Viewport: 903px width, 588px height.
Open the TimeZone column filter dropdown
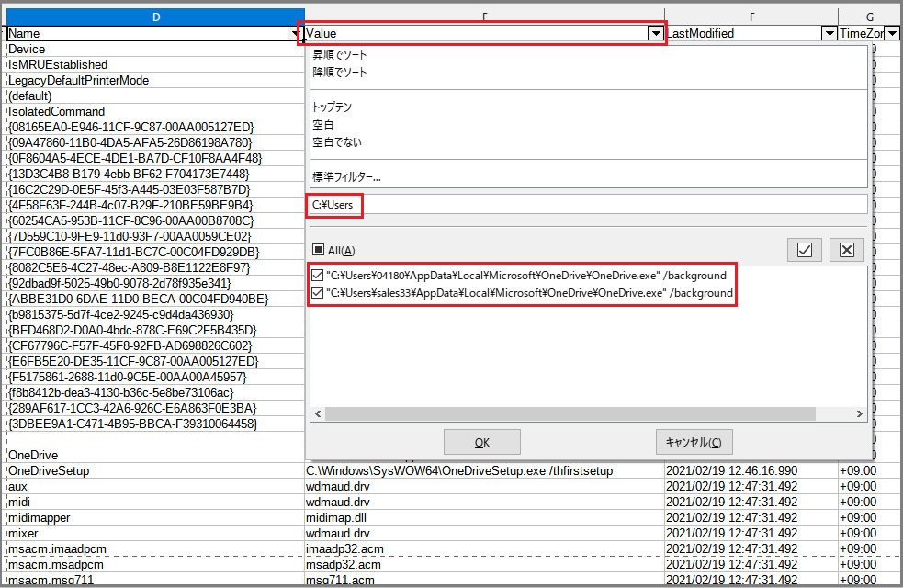tap(892, 33)
